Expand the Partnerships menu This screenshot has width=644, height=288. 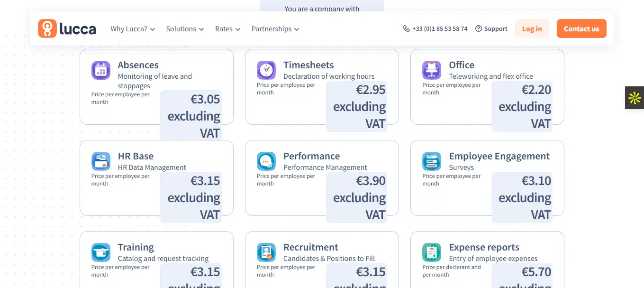tap(275, 29)
